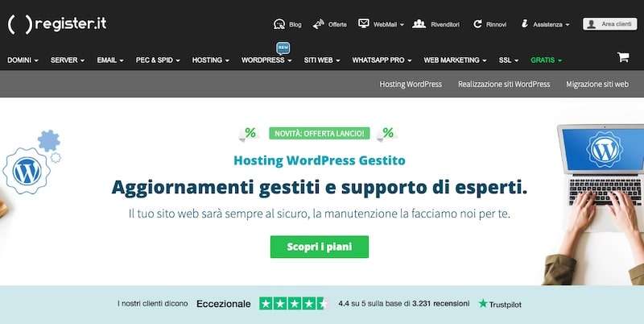Open the shopping cart

623,57
